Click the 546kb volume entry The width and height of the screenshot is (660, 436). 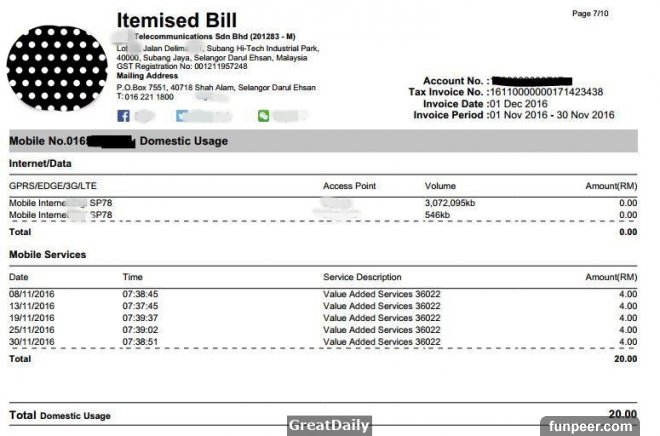point(440,214)
